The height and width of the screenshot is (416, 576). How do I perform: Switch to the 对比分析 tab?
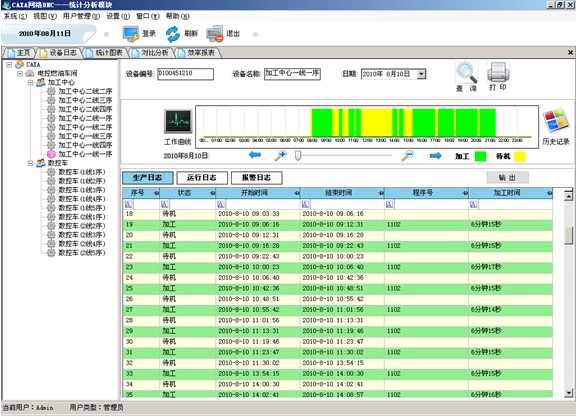(151, 53)
